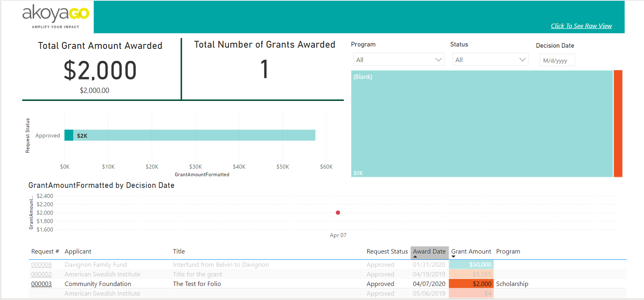The image size is (644, 300).
Task: Open request 000008 link
Action: point(42,265)
